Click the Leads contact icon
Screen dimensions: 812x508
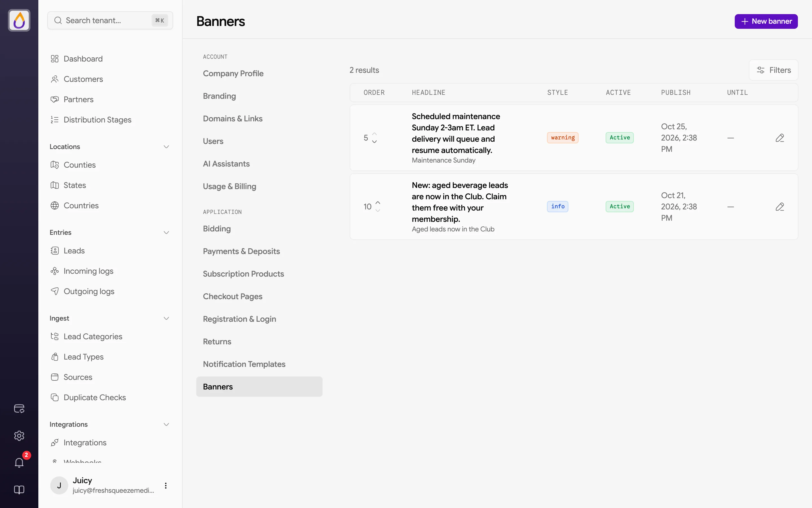55,251
